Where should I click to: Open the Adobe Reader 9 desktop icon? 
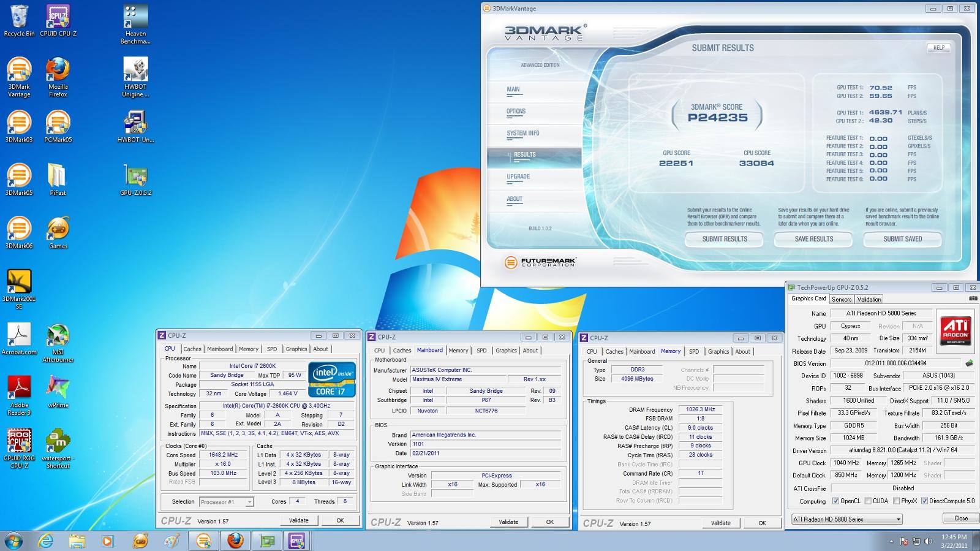[x=19, y=395]
